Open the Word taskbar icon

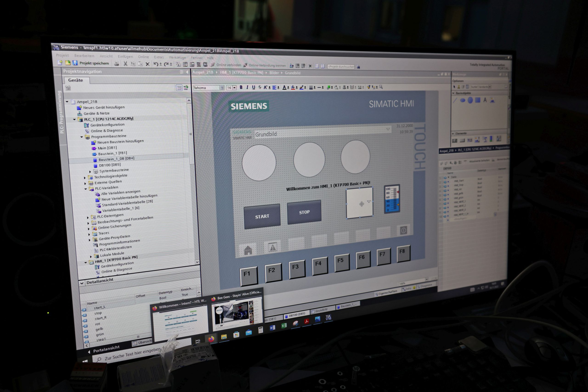click(272, 327)
